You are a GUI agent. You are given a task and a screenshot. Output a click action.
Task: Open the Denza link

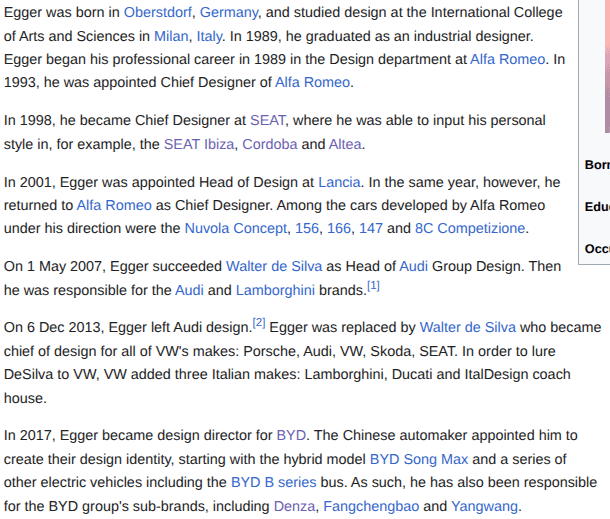coord(294,505)
